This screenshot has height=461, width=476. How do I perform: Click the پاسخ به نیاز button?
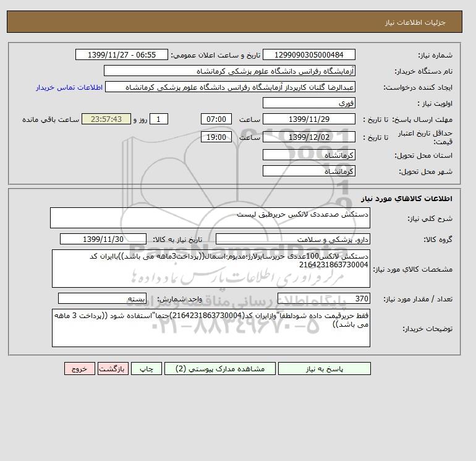324,368
